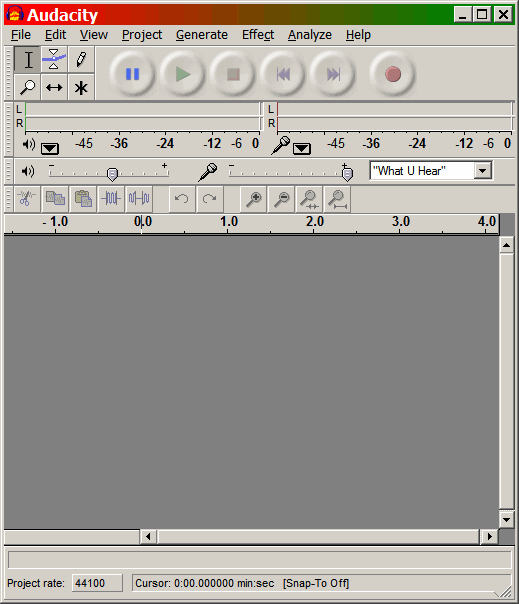Viewport: 519px width, 604px height.
Task: Select the Envelope tool
Action: coord(54,59)
